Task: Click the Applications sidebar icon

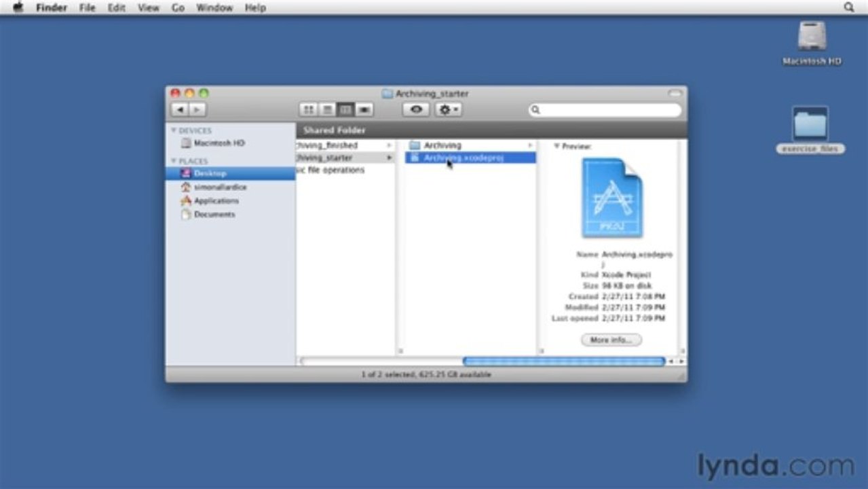Action: [186, 200]
